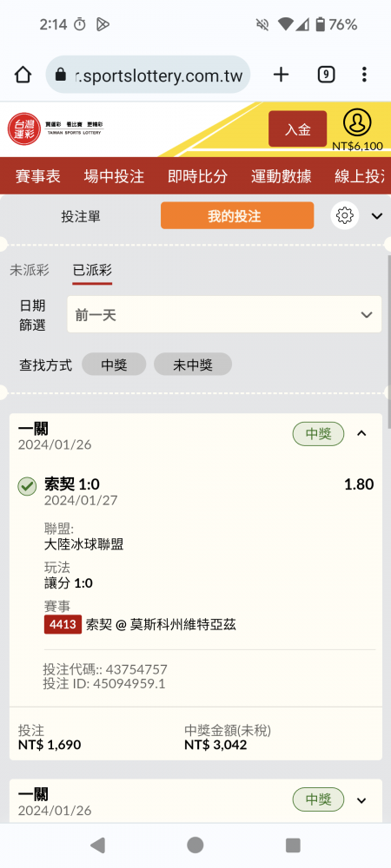Filter results by 中獎 chip
The width and height of the screenshot is (391, 868).
point(114,365)
